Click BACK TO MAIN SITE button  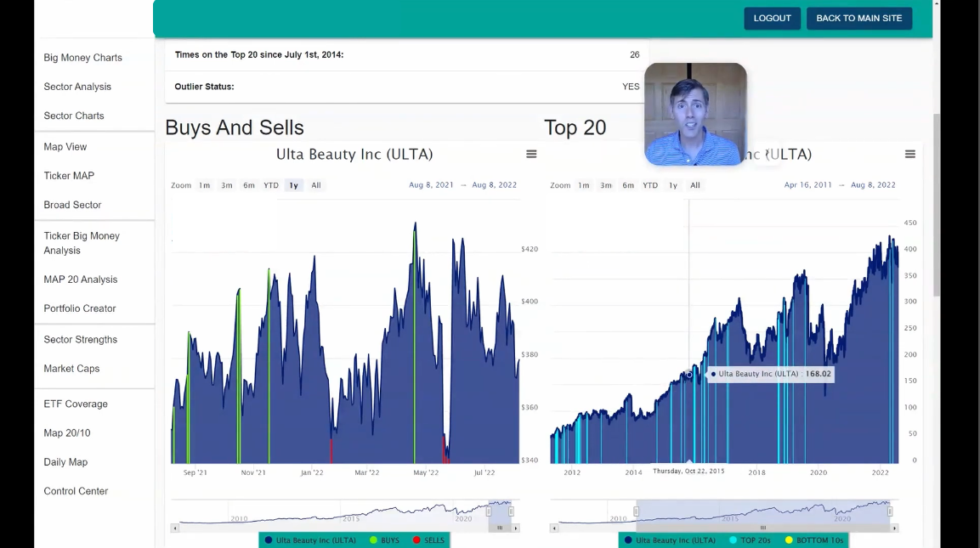(858, 18)
